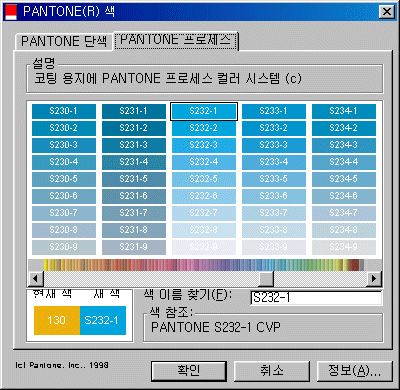
Task: Pick color S233-5
Action: click(274, 179)
